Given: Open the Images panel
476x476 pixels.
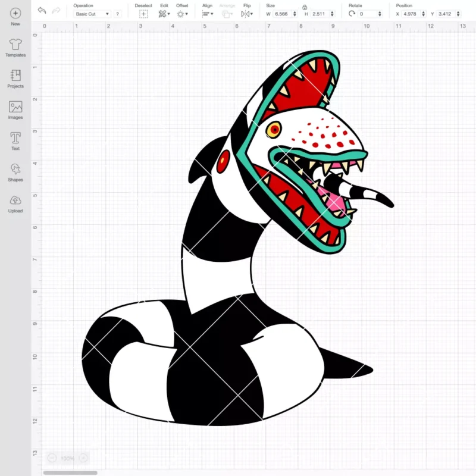Looking at the screenshot, I should coord(15,107).
